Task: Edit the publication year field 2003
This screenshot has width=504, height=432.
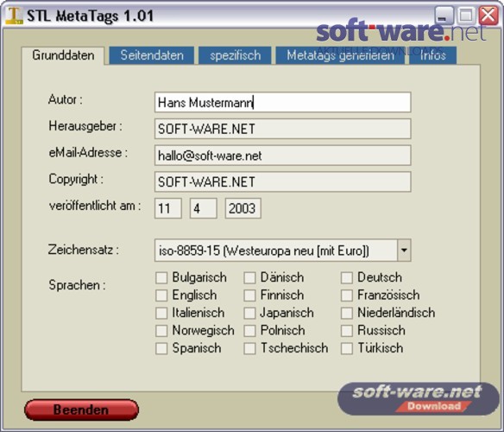Action: pos(243,208)
